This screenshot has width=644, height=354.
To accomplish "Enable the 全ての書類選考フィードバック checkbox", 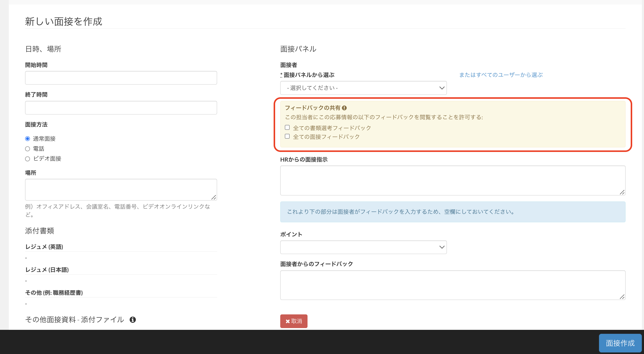I will point(287,127).
